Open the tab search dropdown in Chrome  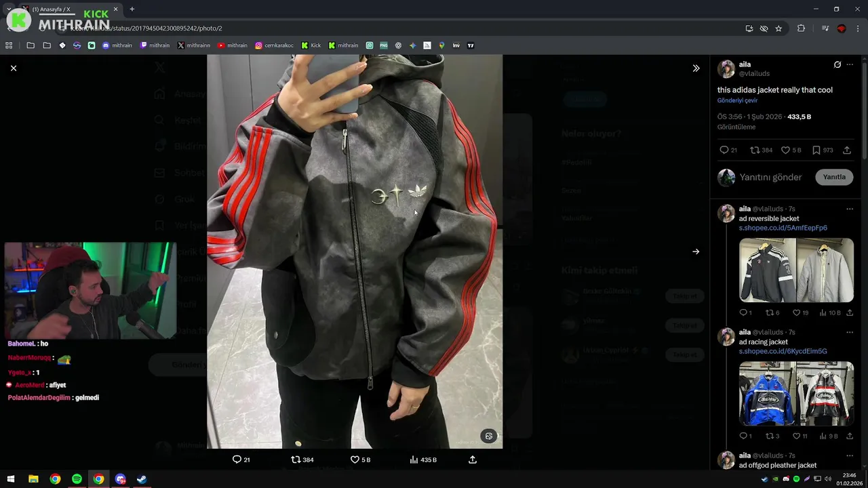pyautogui.click(x=9, y=9)
